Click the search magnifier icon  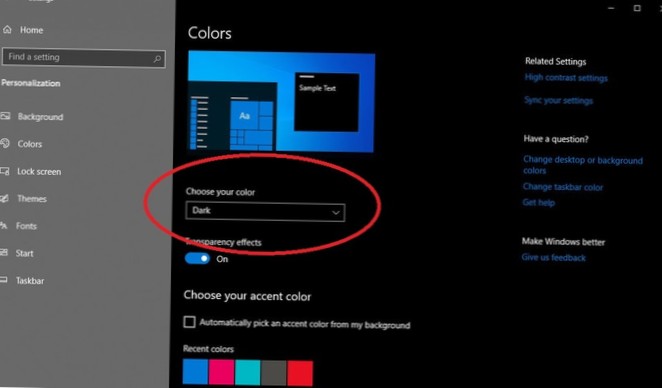tap(157, 59)
